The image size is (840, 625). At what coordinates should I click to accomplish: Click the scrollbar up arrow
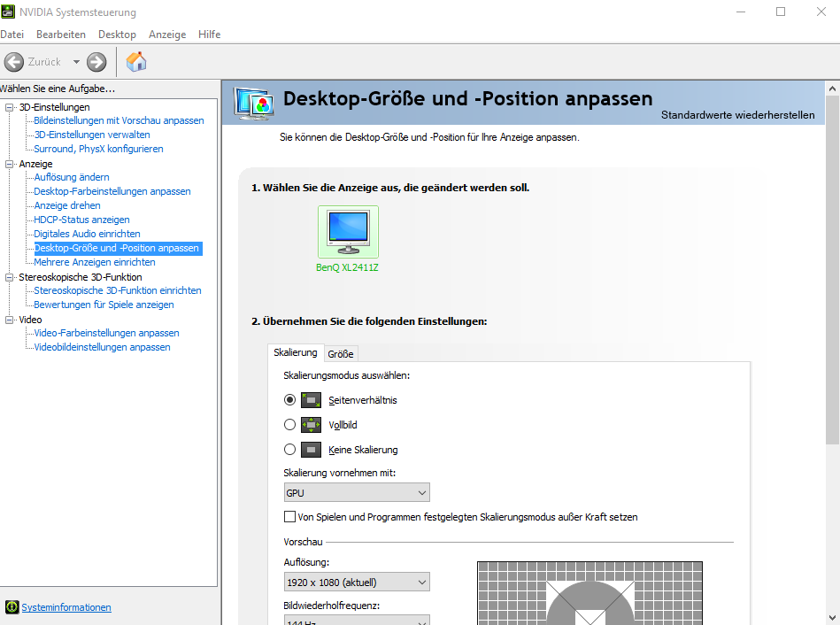click(833, 89)
